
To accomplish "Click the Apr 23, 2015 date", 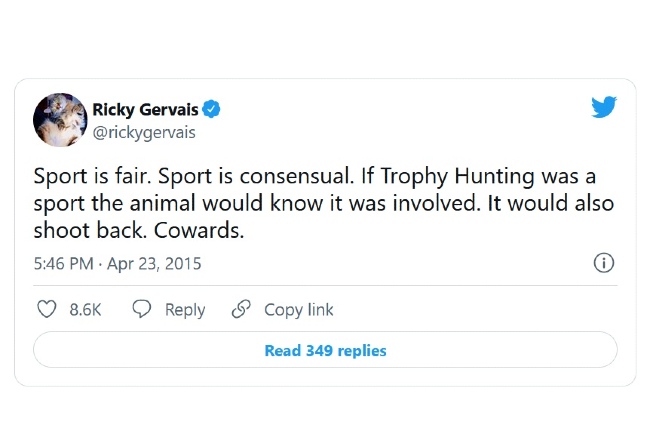I will tap(154, 264).
